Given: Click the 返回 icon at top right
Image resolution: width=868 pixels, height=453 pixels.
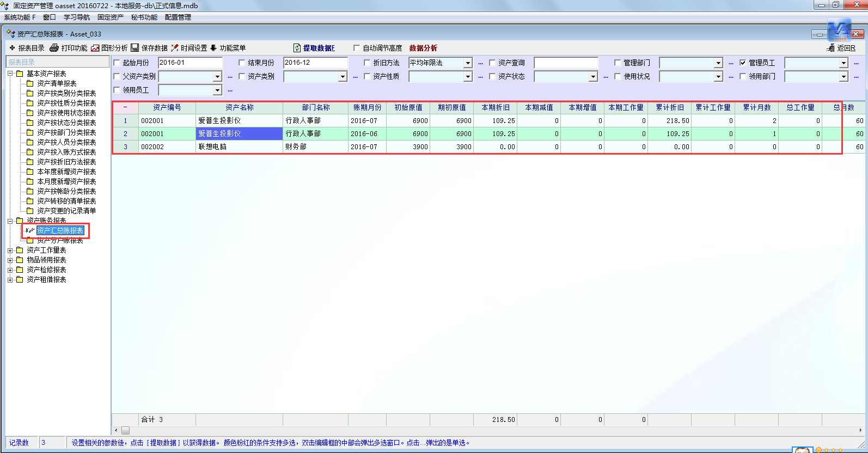Looking at the screenshot, I should coord(831,48).
